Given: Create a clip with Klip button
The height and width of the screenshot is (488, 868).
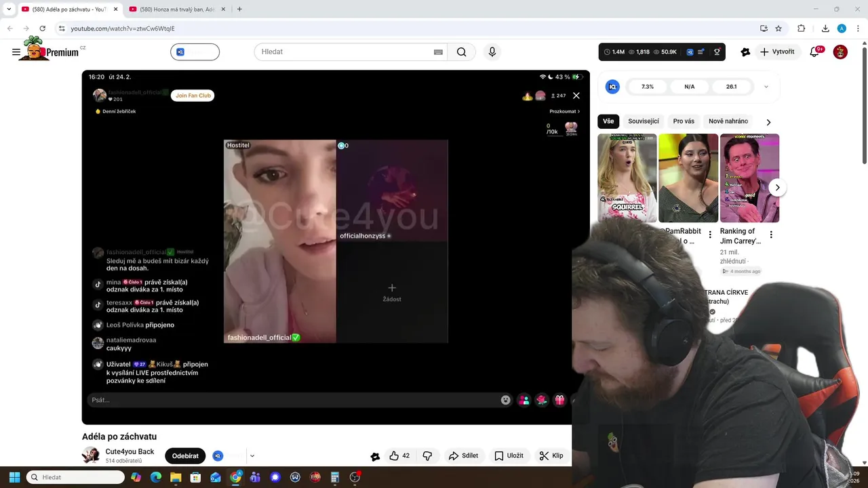Looking at the screenshot, I should click(551, 456).
